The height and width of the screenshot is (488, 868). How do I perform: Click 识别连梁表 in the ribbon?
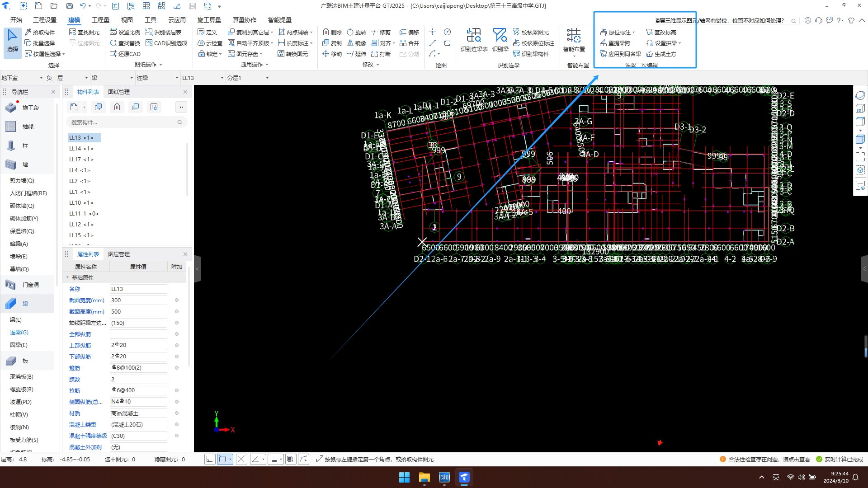click(x=474, y=40)
